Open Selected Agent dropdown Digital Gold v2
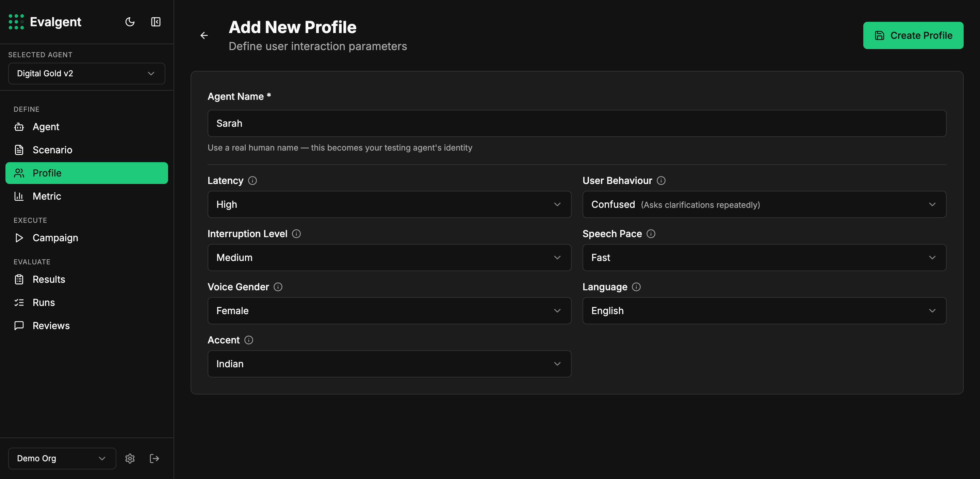980x479 pixels. click(x=86, y=74)
